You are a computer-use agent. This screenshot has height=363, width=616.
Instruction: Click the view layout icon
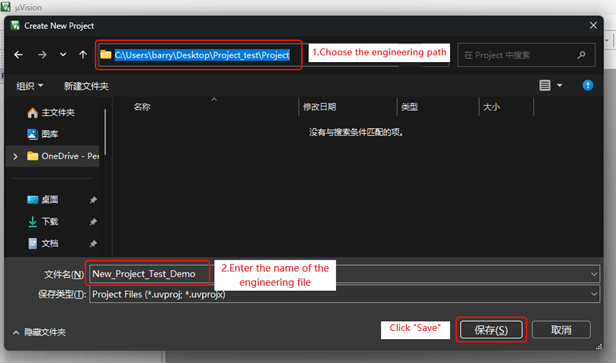(544, 85)
